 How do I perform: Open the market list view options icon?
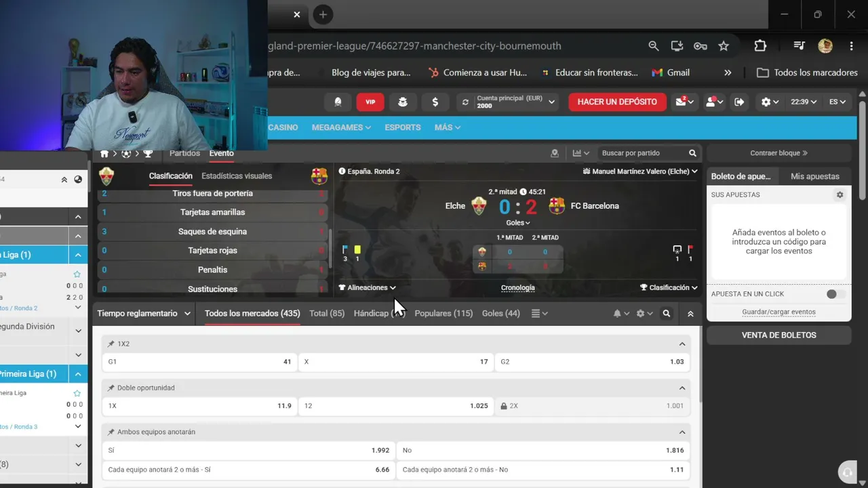[x=539, y=314]
